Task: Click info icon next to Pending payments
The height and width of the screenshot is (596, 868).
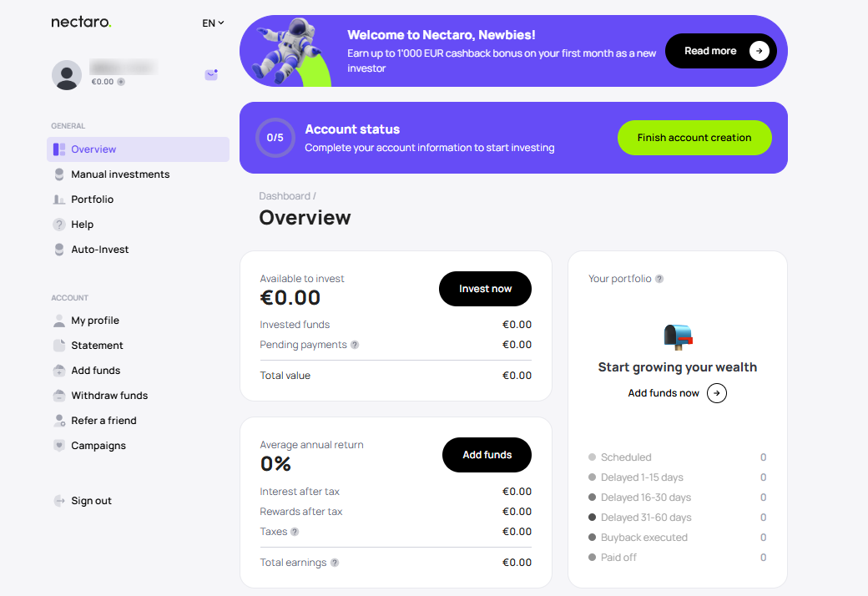Action: 355,345
